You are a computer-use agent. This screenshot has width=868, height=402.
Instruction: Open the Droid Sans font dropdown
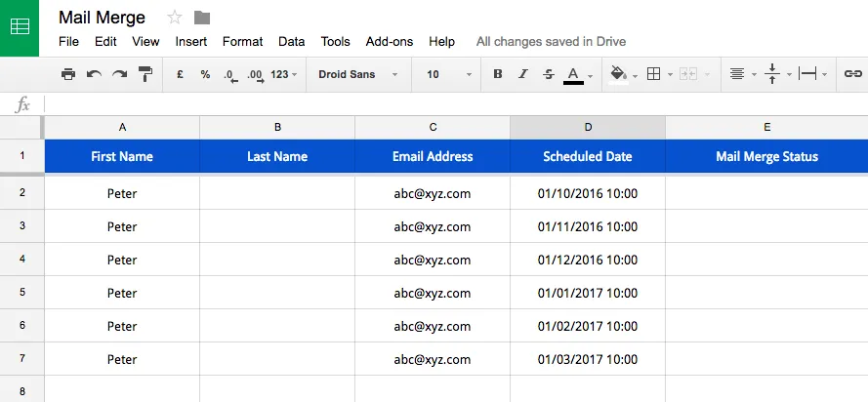click(x=358, y=74)
